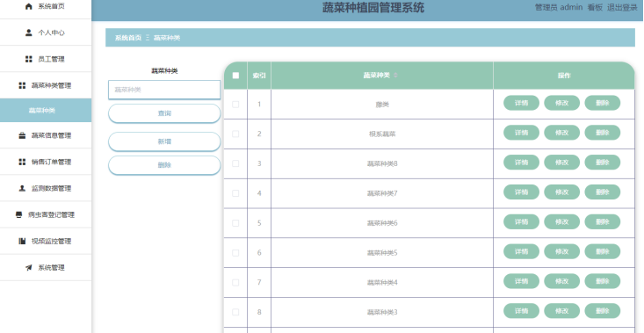Viewport: 644px width, 333px height.
Task: Click the person icon beside 监测数据管理
Action: [x=22, y=188]
